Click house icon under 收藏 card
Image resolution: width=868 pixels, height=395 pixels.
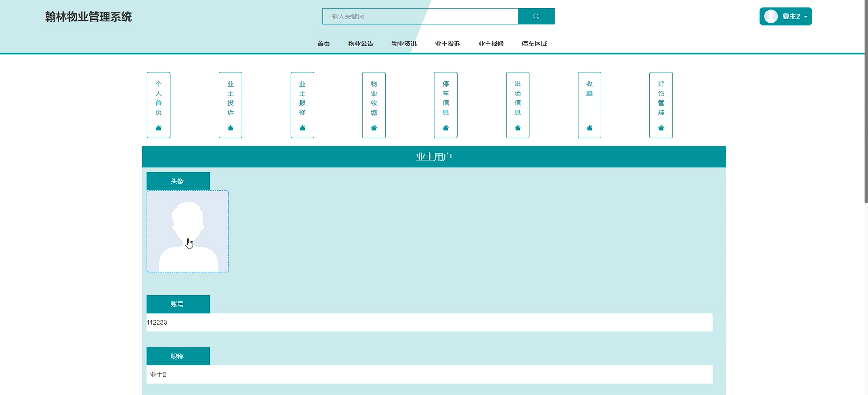(589, 128)
